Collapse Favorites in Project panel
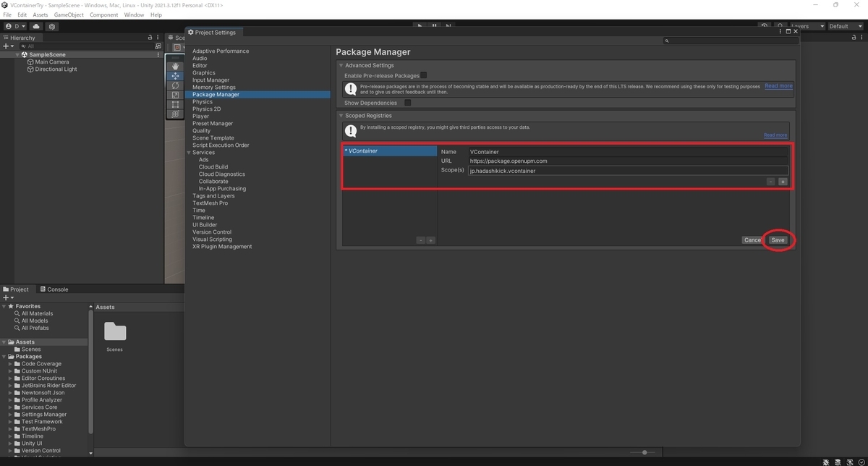 tap(4, 306)
